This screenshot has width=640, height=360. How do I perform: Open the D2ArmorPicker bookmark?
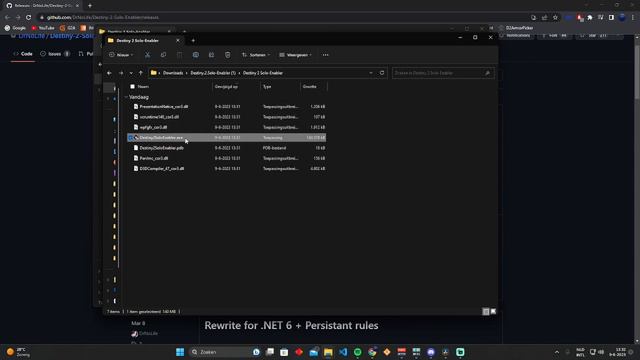[516, 28]
